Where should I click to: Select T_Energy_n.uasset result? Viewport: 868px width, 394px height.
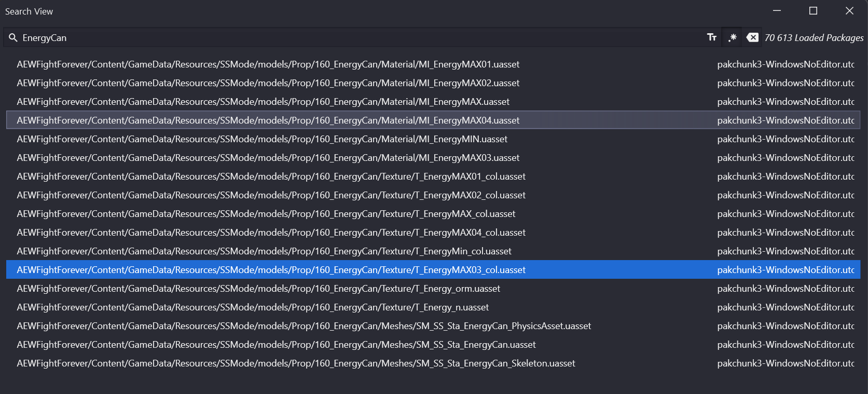point(433,307)
